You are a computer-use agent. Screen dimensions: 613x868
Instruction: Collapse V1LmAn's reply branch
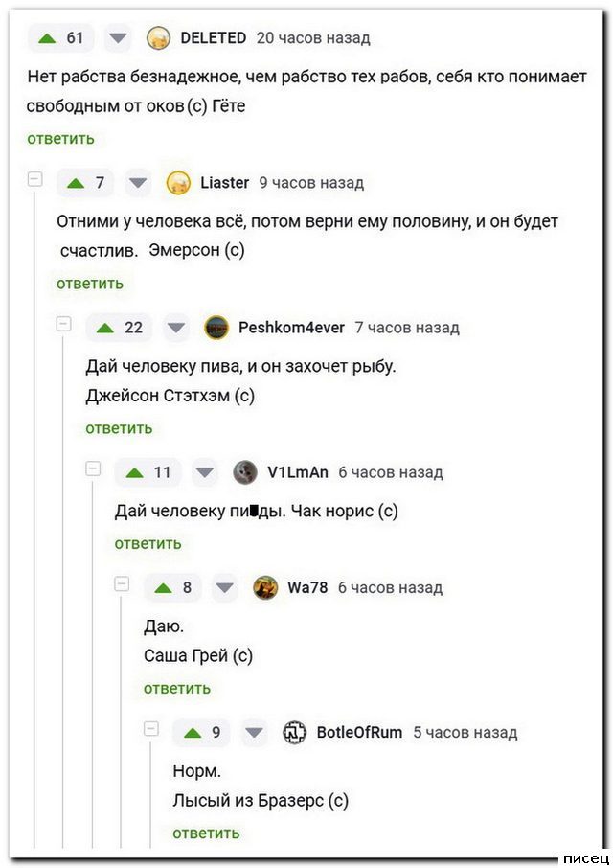(x=93, y=468)
